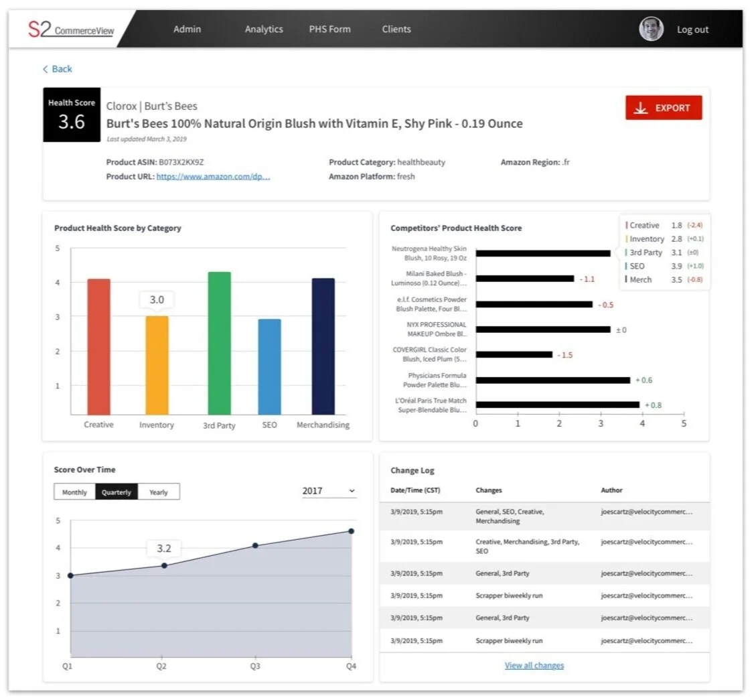
Task: Click the Creative red legend color marker
Action: point(627,225)
